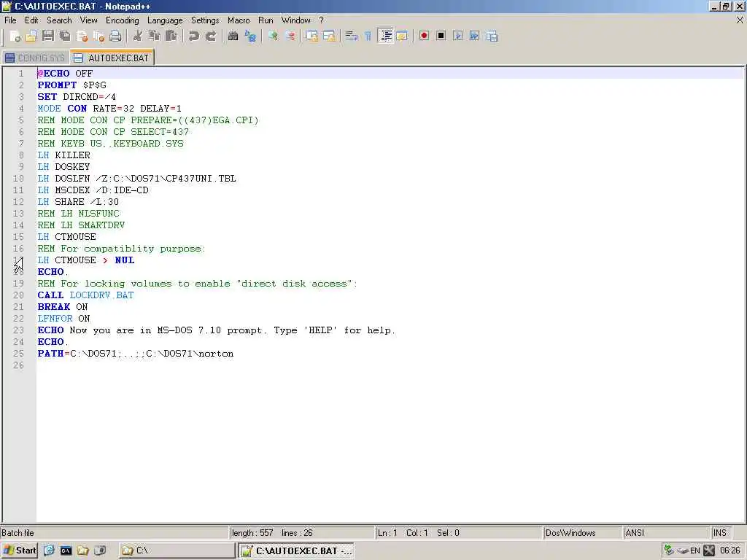
Task: Click the Windows Start button
Action: 20,551
